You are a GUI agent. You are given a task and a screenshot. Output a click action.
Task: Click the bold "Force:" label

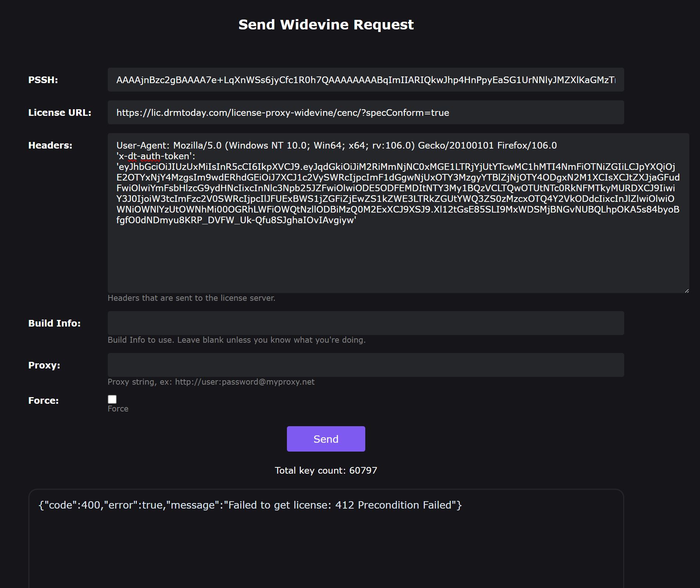[x=43, y=401]
